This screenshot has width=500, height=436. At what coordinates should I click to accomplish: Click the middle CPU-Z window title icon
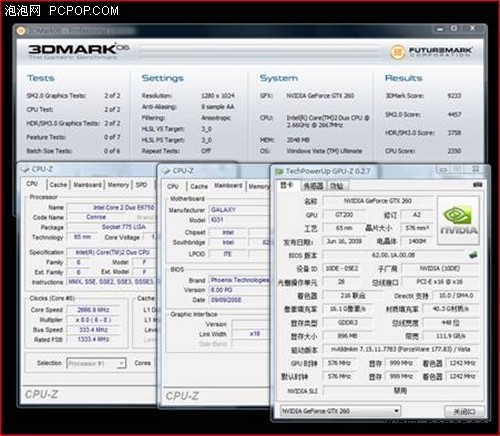tap(166, 171)
